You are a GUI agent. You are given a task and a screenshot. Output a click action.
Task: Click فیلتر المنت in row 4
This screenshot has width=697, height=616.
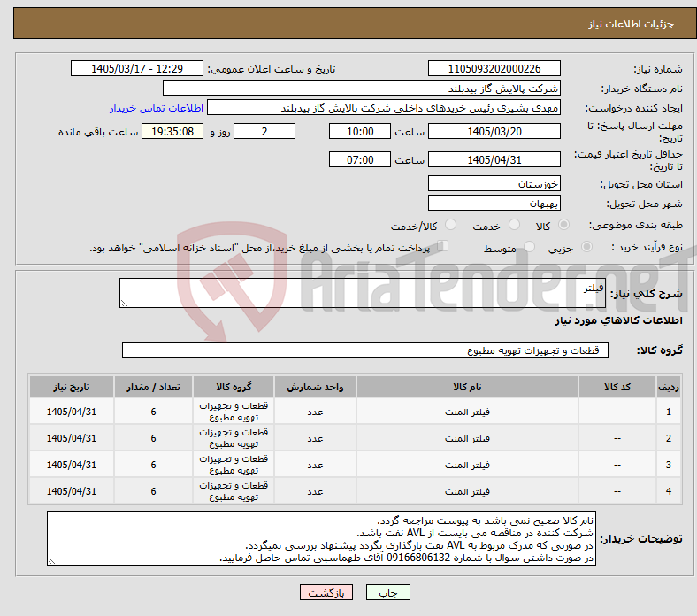[x=467, y=491]
